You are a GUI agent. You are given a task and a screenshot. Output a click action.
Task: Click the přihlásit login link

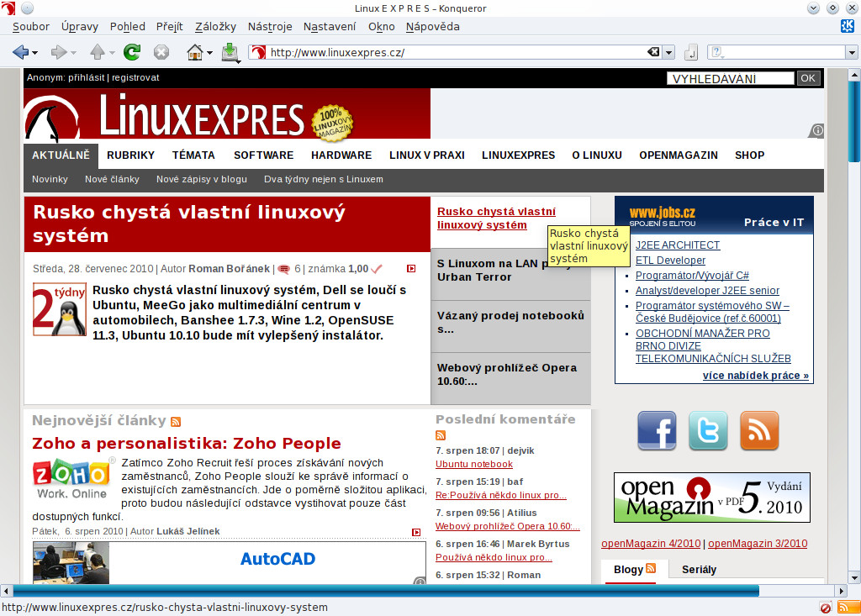point(86,77)
